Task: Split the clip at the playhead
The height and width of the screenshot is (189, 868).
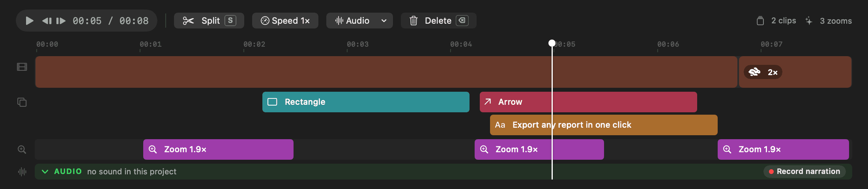Action: click(209, 21)
